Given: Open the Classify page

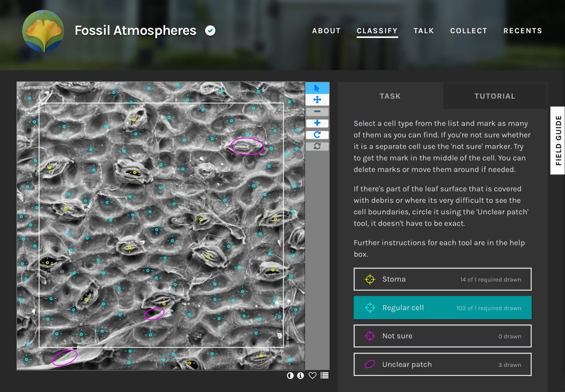Looking at the screenshot, I should click(x=377, y=31).
